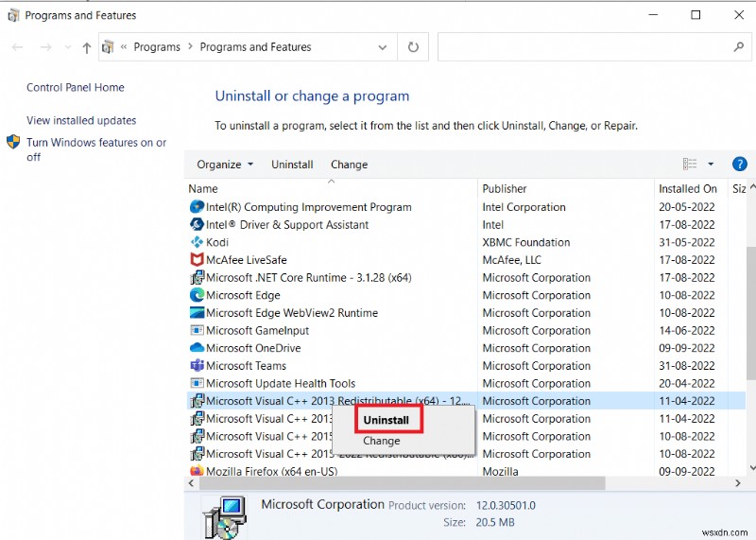Open recent locations dropdown arrow

tap(68, 47)
